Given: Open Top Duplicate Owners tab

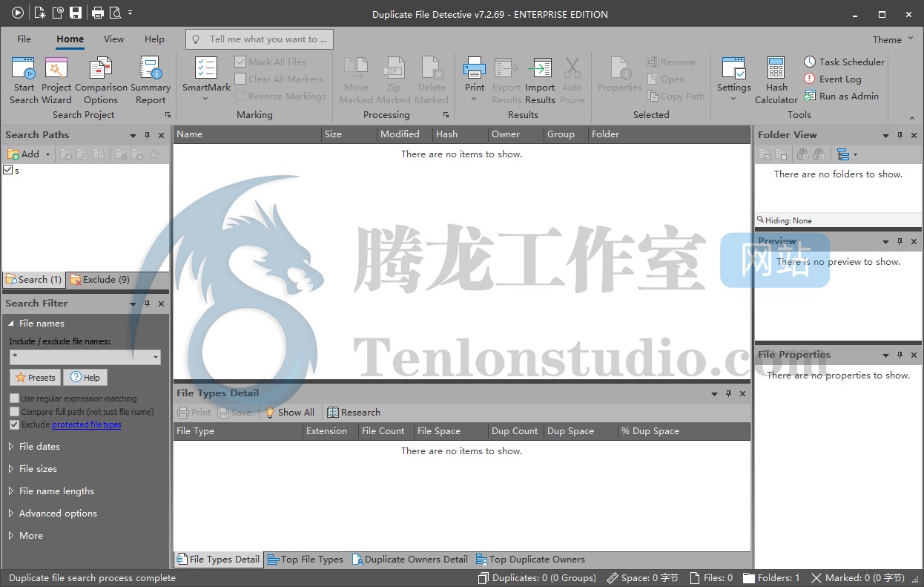Looking at the screenshot, I should (x=531, y=560).
